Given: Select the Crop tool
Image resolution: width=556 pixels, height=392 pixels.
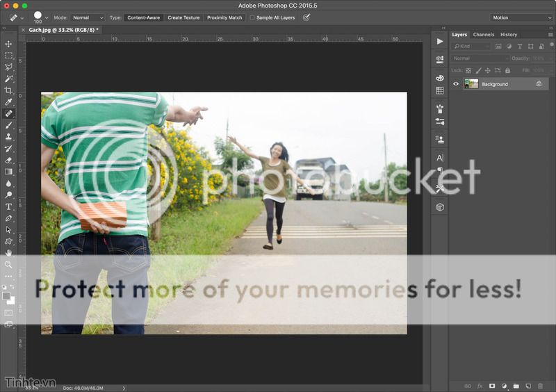Looking at the screenshot, I should [x=8, y=90].
